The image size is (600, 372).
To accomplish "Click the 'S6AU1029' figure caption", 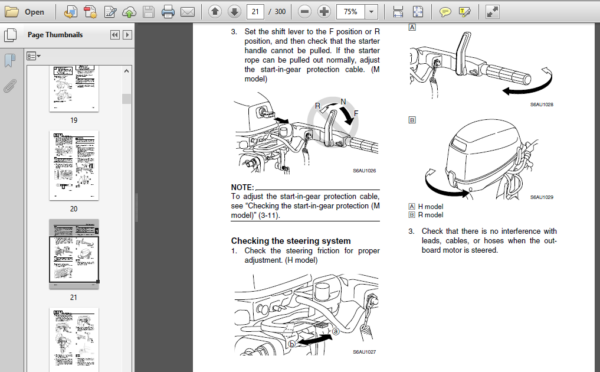I will pyautogui.click(x=541, y=197).
